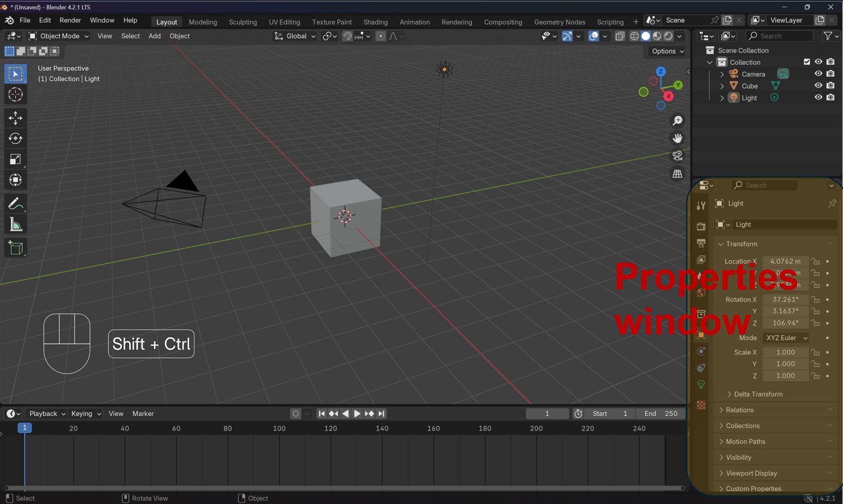Click the zoom view magnifier icon
843x504 pixels.
677,120
